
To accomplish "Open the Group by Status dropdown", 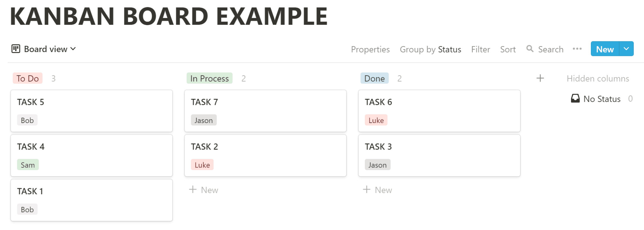I will (430, 49).
